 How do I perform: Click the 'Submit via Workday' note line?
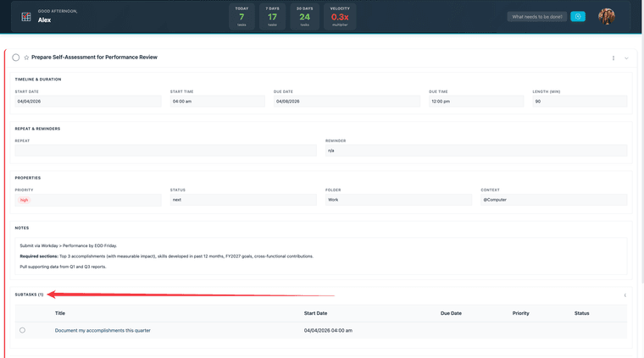point(68,245)
